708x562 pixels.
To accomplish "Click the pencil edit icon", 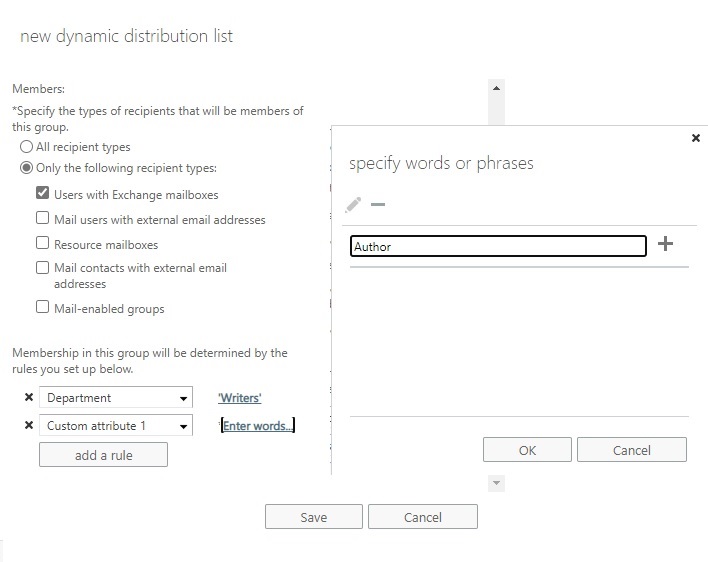I will point(353,204).
